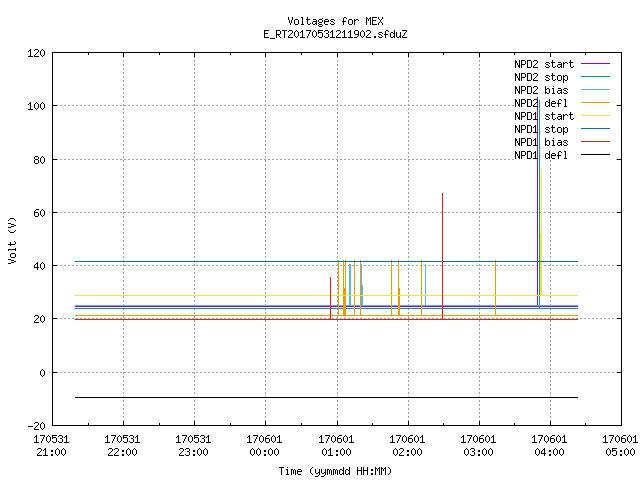The width and height of the screenshot is (640, 480).
Task: Click the x-axis tick 170531 21:00
Action: click(x=51, y=446)
